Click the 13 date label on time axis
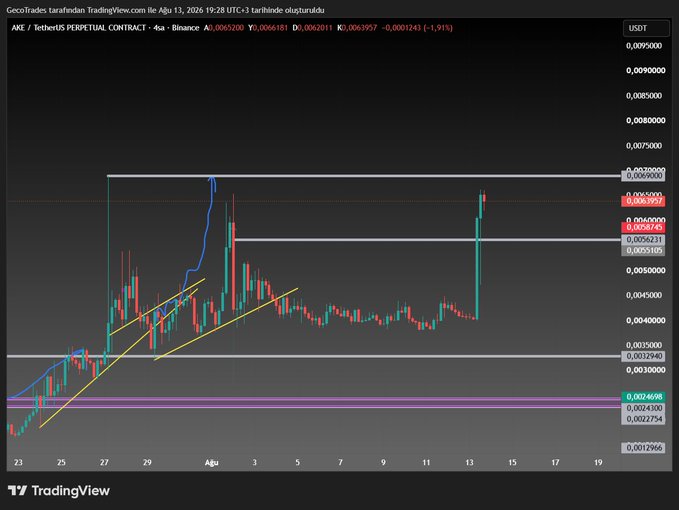This screenshot has height=510, width=679. 469,462
